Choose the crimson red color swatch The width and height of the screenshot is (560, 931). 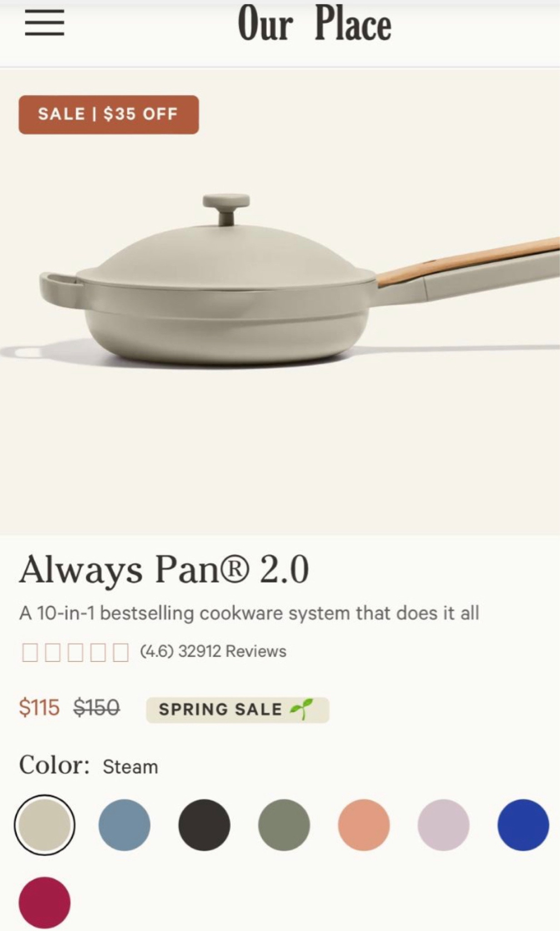coord(45,902)
